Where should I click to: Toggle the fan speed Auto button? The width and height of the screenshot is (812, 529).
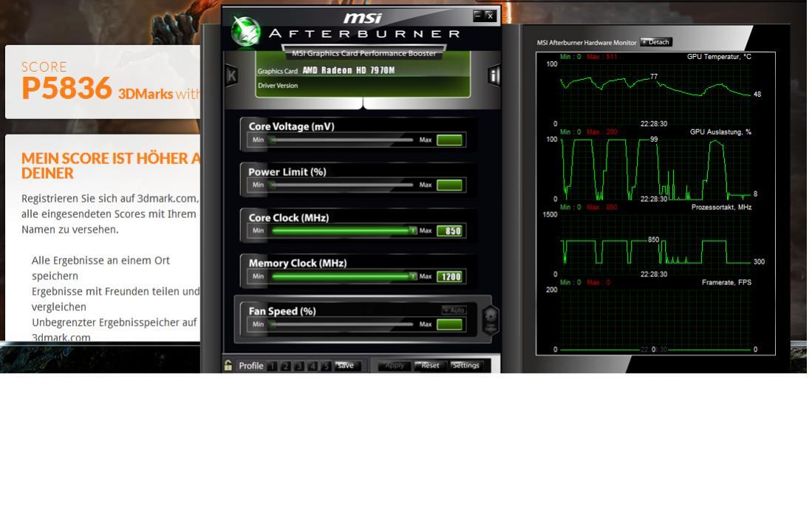(454, 310)
